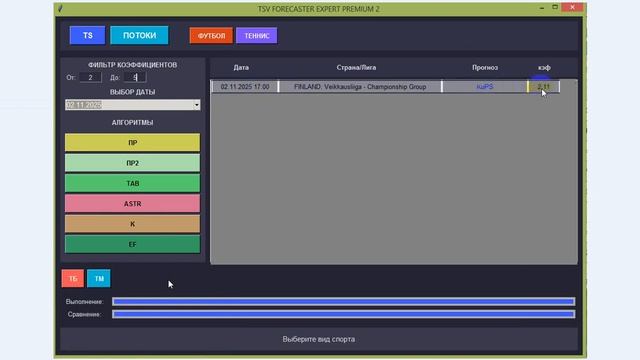This screenshot has width=640, height=360.
Task: Click the red ТБ button
Action: pyautogui.click(x=73, y=278)
